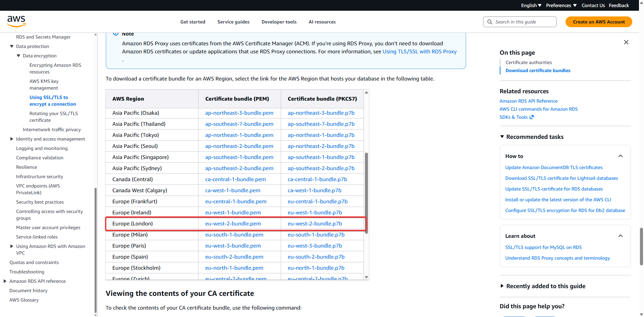
Task: Click scroll up arrow of certificate table
Action: point(366,92)
